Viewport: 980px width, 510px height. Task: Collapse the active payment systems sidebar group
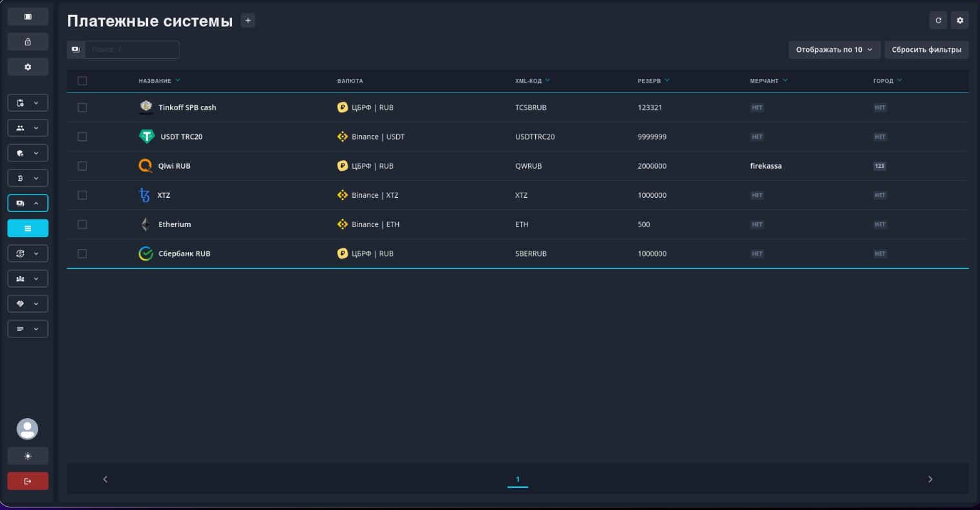point(28,203)
